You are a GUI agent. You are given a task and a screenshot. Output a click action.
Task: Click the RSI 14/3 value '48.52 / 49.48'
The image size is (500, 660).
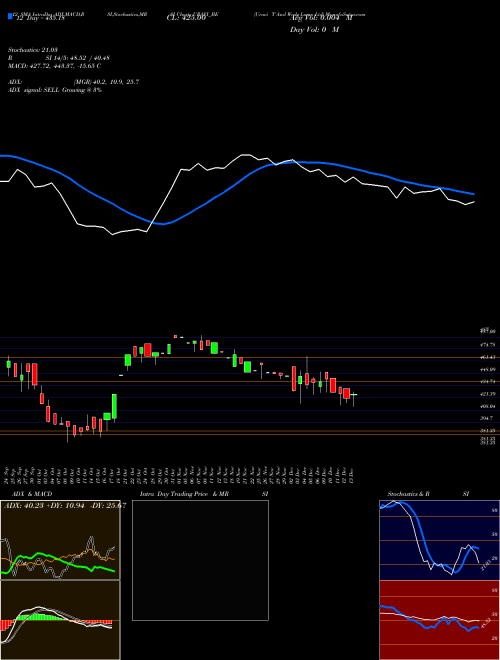click(x=89, y=58)
